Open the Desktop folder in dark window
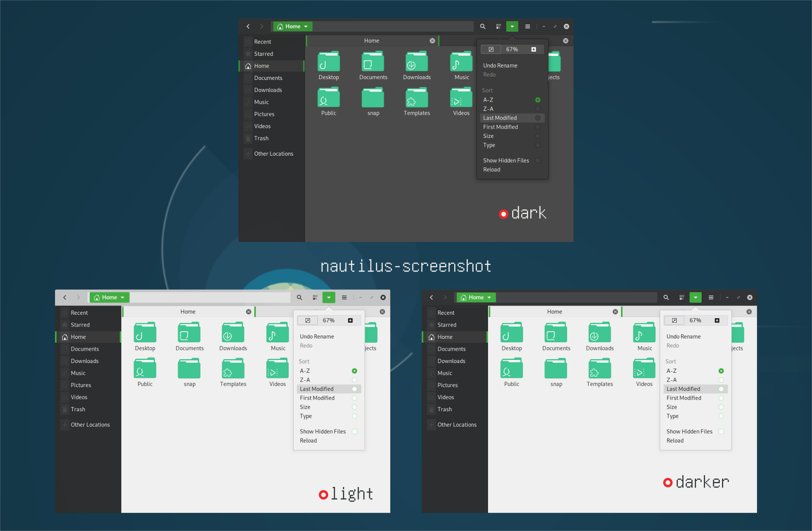The height and width of the screenshot is (531, 812). [329, 66]
